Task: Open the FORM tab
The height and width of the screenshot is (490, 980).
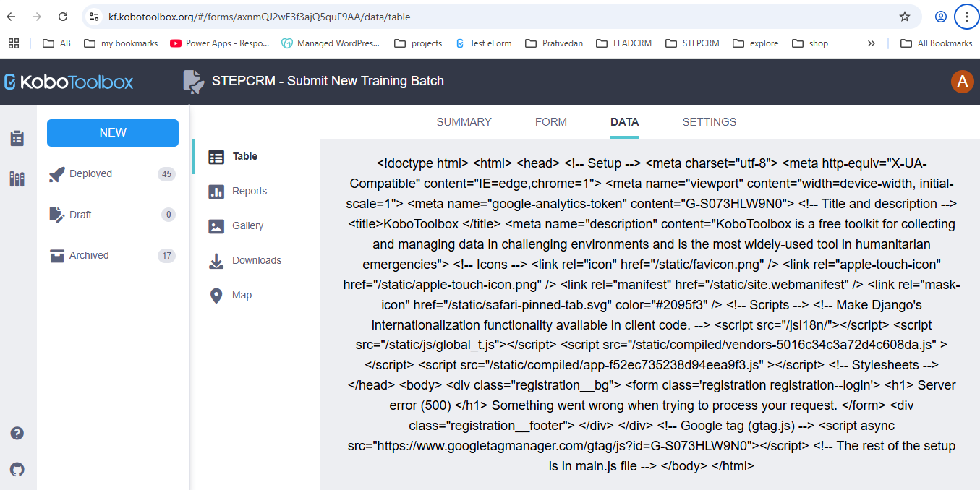Action: [551, 122]
